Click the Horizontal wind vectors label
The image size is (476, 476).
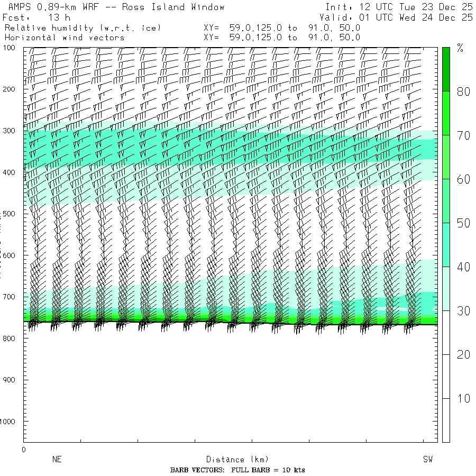(65, 38)
